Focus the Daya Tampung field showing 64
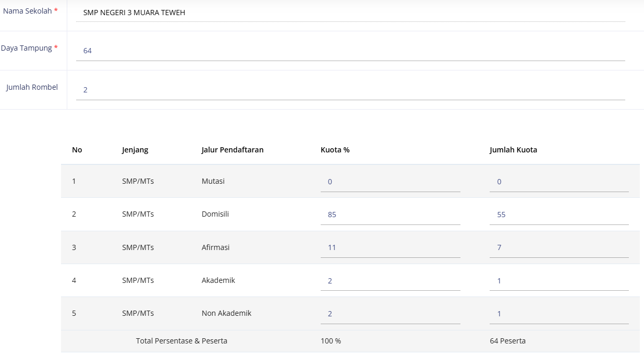 click(350, 51)
